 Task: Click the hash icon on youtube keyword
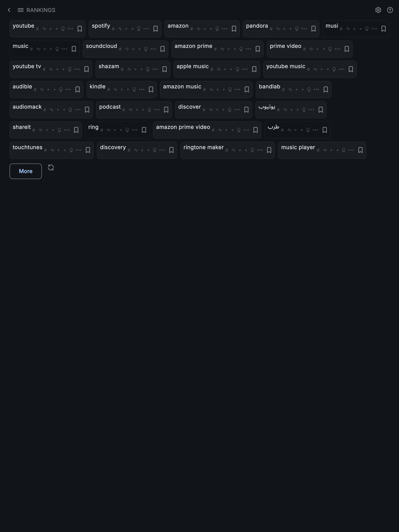[x=37, y=29]
